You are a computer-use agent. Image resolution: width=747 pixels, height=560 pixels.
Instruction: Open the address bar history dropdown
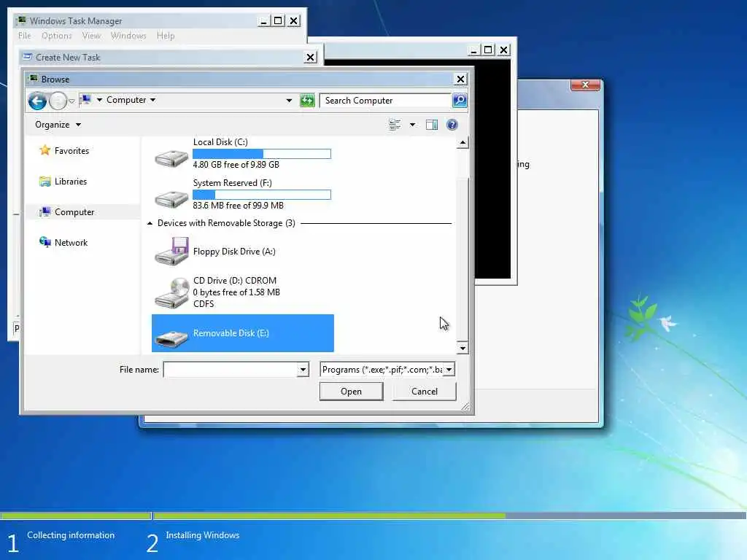click(289, 101)
